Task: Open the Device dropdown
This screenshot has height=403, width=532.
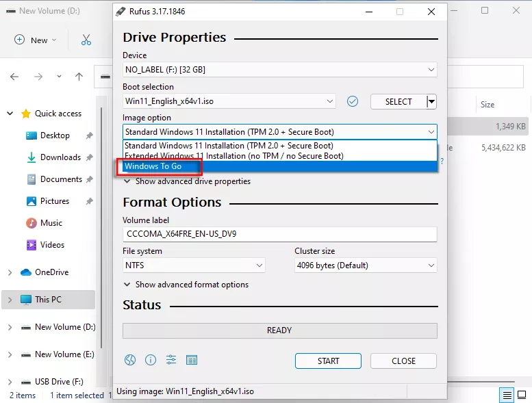Action: pyautogui.click(x=279, y=70)
